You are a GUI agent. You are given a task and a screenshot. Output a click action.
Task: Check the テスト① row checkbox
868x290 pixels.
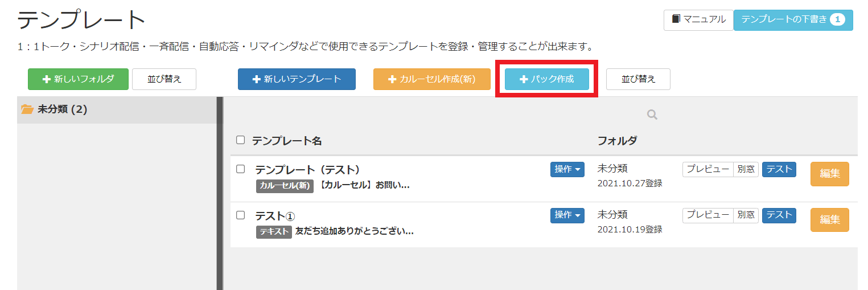(240, 215)
